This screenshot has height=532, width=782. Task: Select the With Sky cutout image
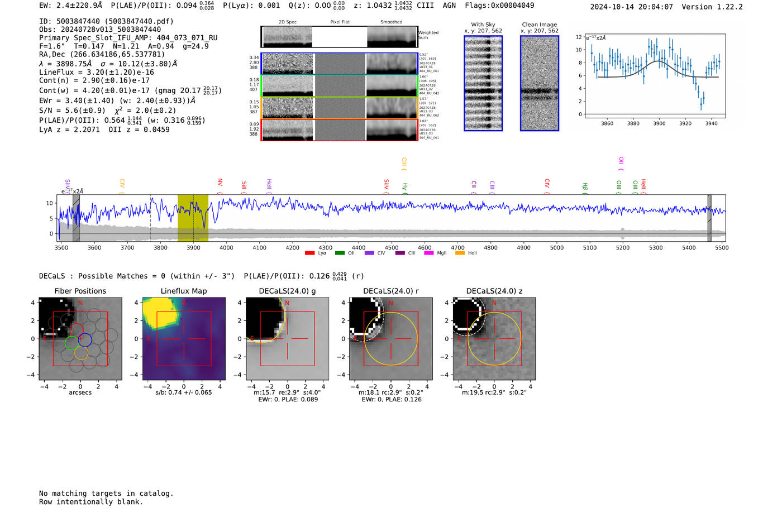483,83
